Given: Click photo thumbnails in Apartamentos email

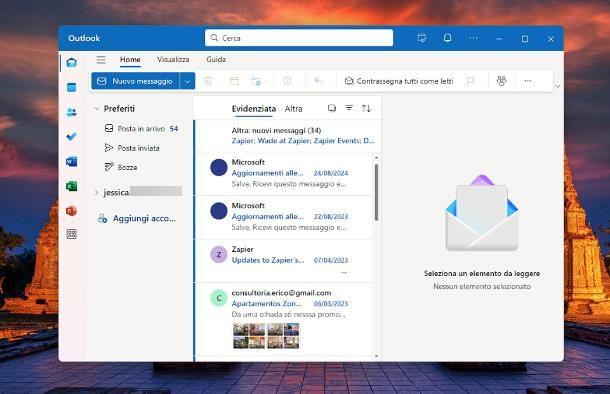Looking at the screenshot, I should tap(266, 335).
